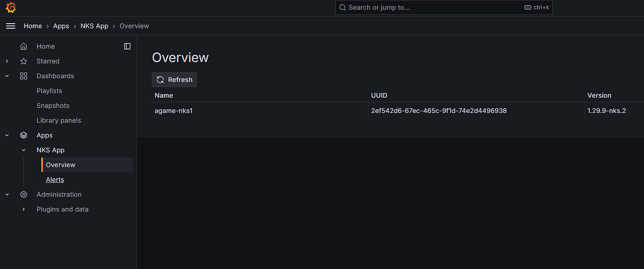This screenshot has width=644, height=269.
Task: Click the Refresh button
Action: click(x=174, y=80)
